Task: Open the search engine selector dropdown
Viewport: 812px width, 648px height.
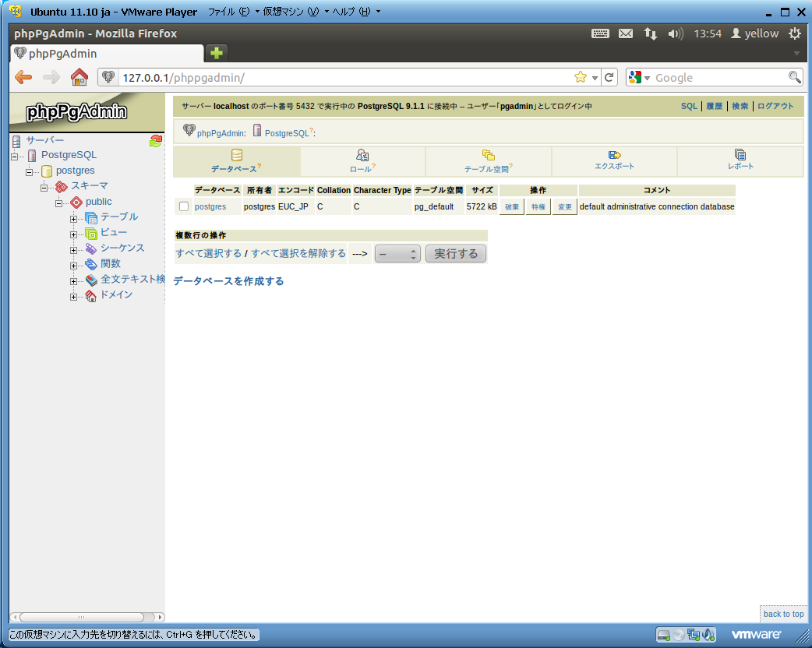Action: (647, 78)
